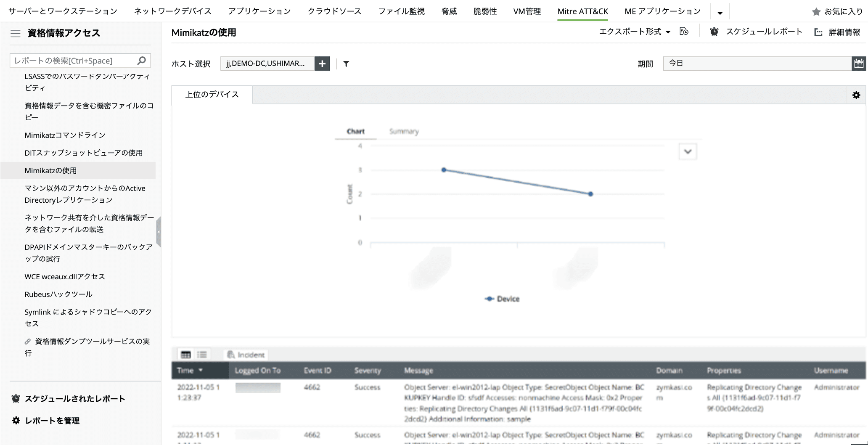The height and width of the screenshot is (445, 868).
Task: Focus the レポートの検索 search field
Action: pyautogui.click(x=74, y=61)
